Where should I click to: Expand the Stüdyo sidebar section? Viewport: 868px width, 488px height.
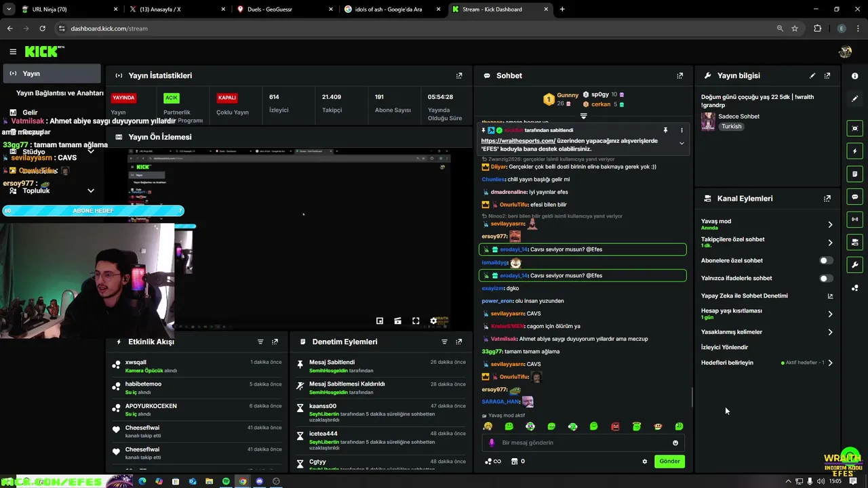point(91,152)
